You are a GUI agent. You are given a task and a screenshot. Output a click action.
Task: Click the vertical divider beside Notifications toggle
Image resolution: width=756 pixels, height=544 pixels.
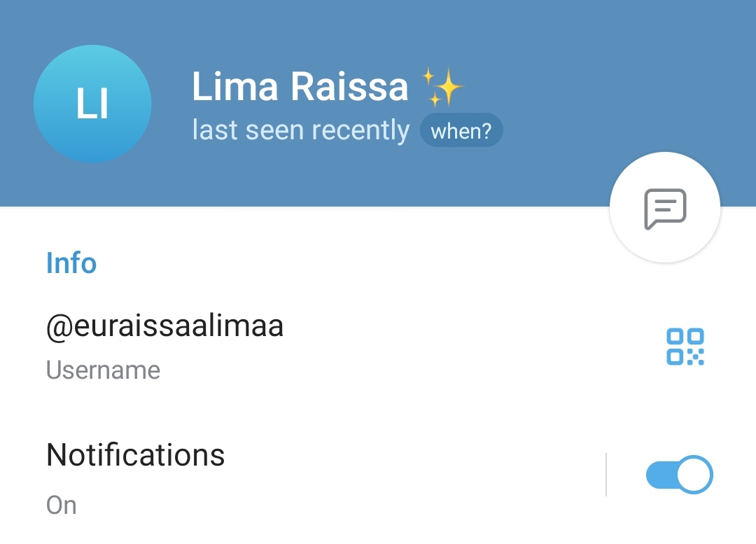click(x=606, y=475)
